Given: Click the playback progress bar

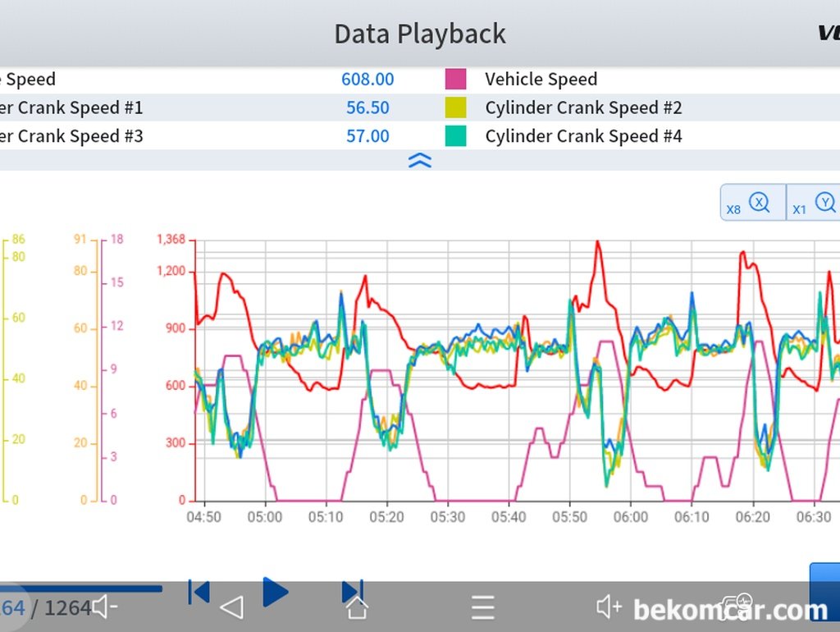Looking at the screenshot, I should point(82,588).
